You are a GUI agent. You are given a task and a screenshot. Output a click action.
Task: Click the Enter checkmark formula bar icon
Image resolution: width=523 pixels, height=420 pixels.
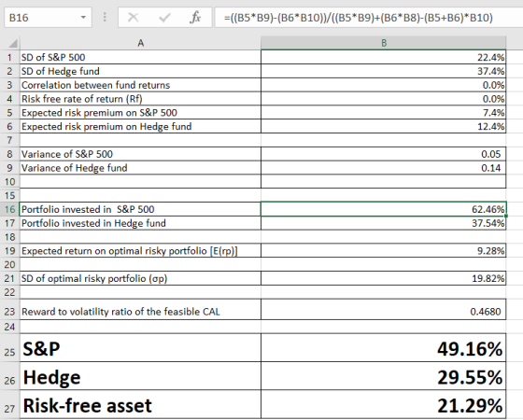click(164, 18)
